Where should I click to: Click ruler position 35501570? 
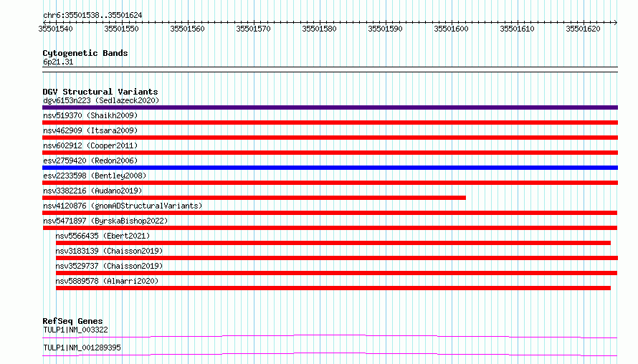[253, 29]
